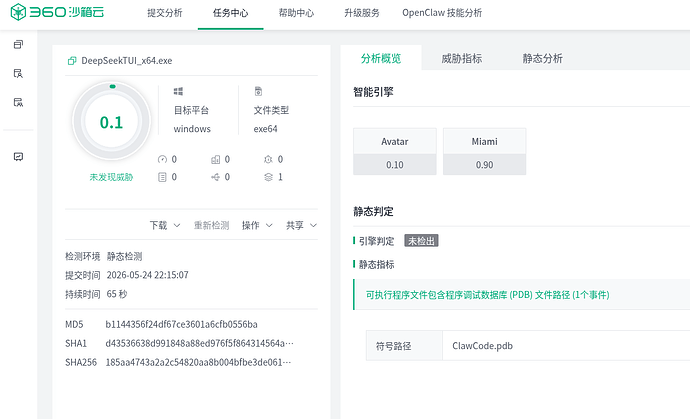Open OpenClaw 技能分析 navigation item

pos(442,13)
